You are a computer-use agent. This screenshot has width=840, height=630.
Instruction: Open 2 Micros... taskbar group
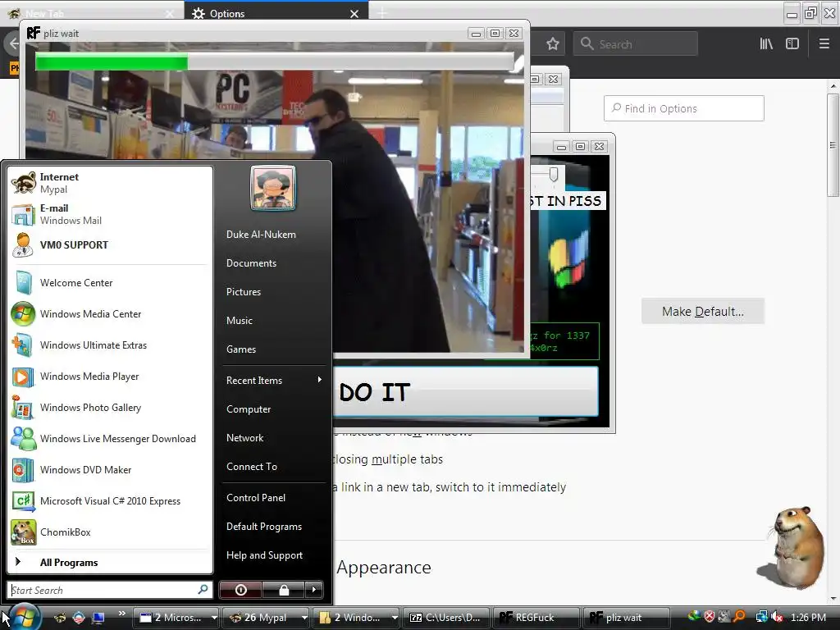(176, 617)
